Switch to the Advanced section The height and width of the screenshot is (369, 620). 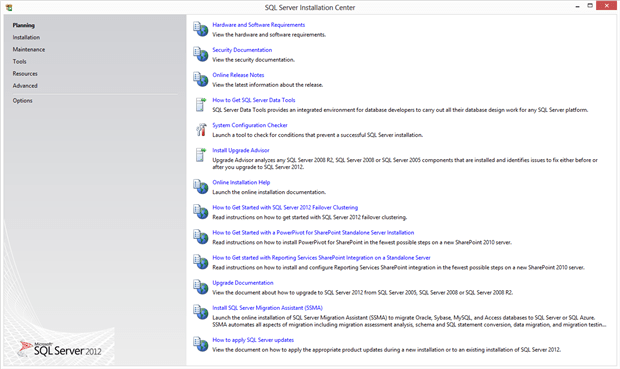click(x=25, y=85)
